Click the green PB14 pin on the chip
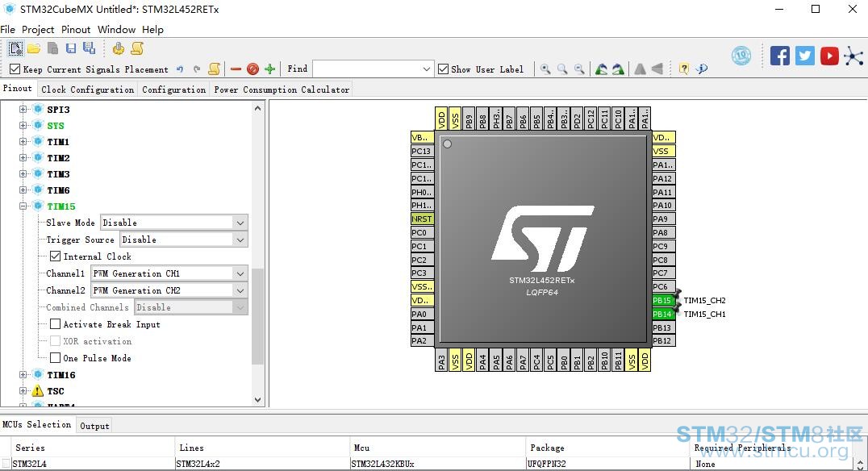 coord(663,314)
